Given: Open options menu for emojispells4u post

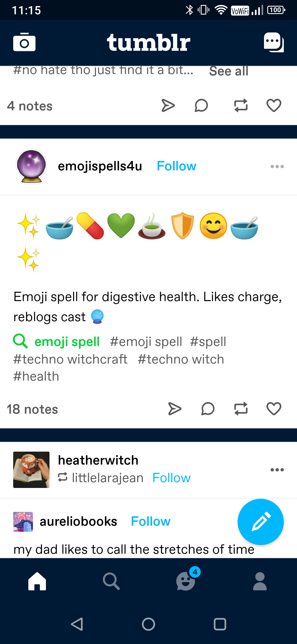Looking at the screenshot, I should [277, 167].
